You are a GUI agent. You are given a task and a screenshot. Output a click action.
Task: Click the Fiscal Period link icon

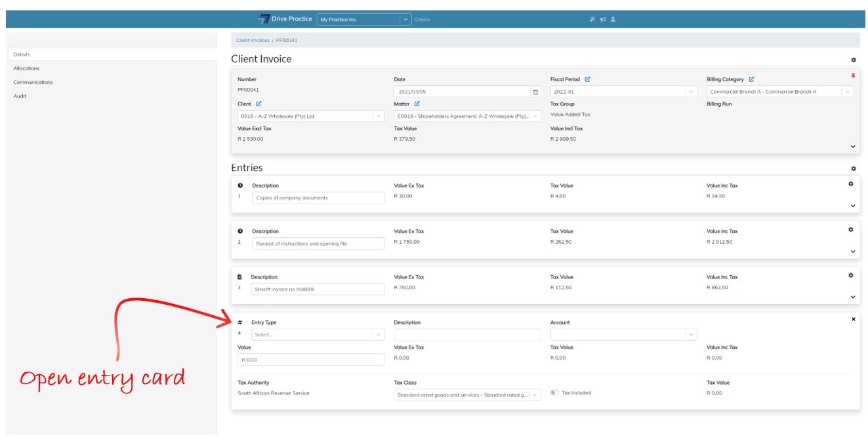tap(587, 79)
